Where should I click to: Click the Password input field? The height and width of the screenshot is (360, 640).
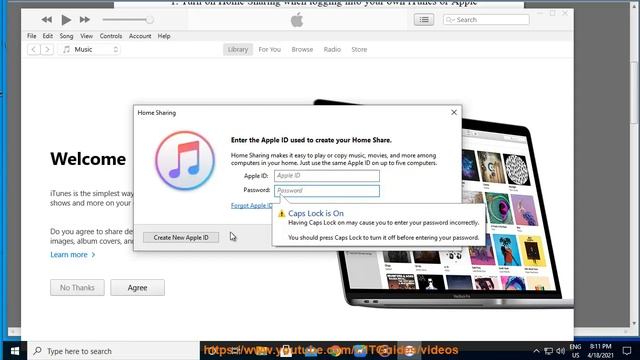click(x=327, y=191)
